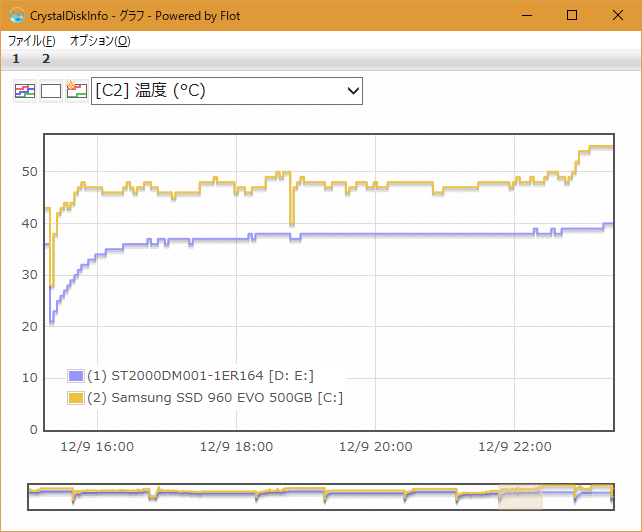Click the highlighted selection in overview graph

[520, 497]
